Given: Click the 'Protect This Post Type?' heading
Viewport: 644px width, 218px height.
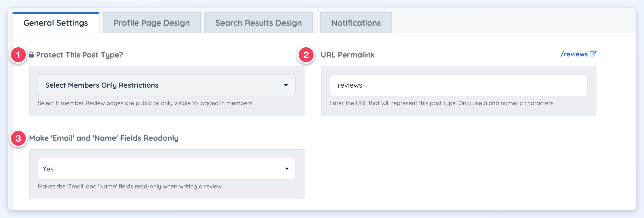Looking at the screenshot, I should point(80,55).
